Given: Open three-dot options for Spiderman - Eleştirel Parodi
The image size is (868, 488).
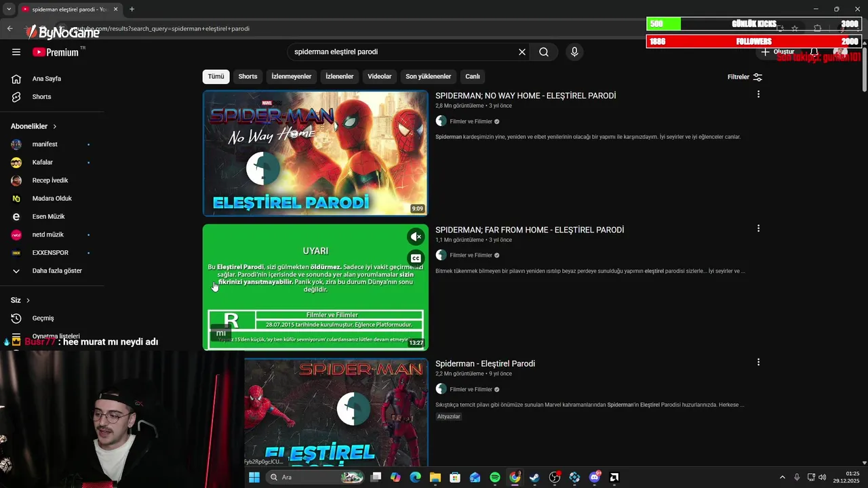Looking at the screenshot, I should coord(758,363).
